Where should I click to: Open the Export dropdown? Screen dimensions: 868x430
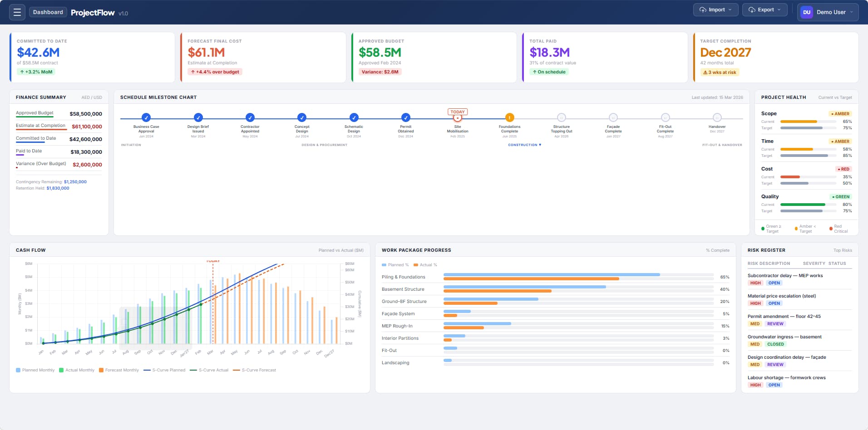point(764,10)
